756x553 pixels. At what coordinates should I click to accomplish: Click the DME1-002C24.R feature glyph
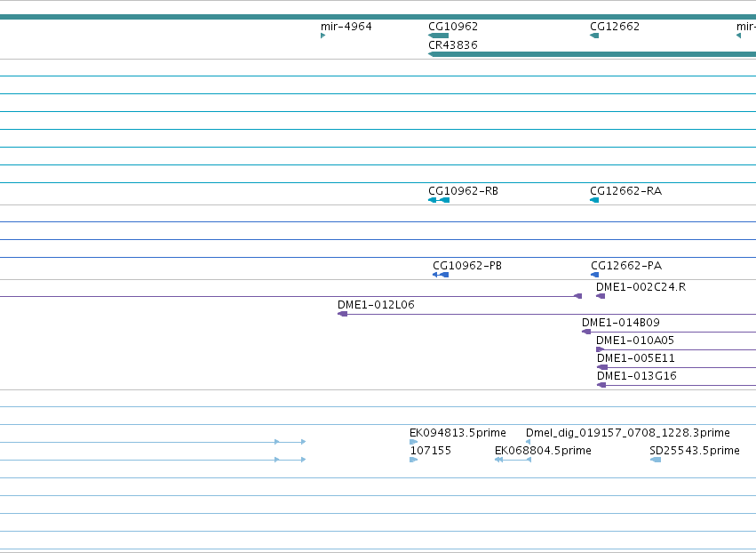point(601,296)
